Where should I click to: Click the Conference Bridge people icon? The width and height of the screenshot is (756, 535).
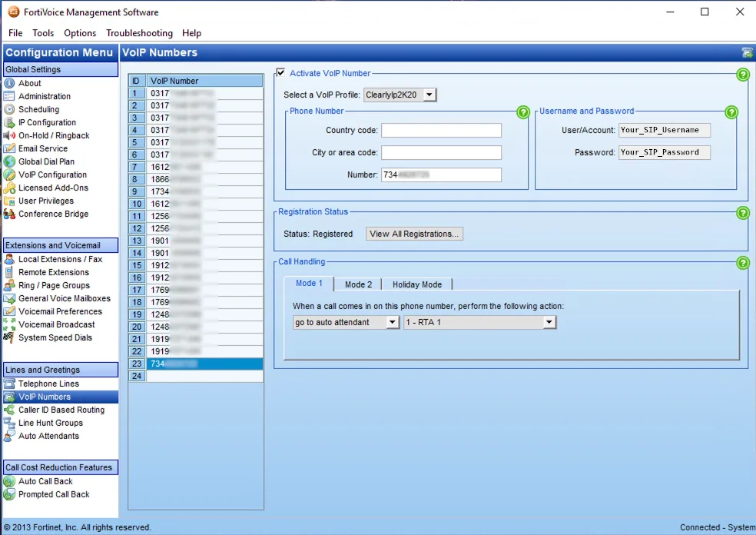tap(9, 213)
